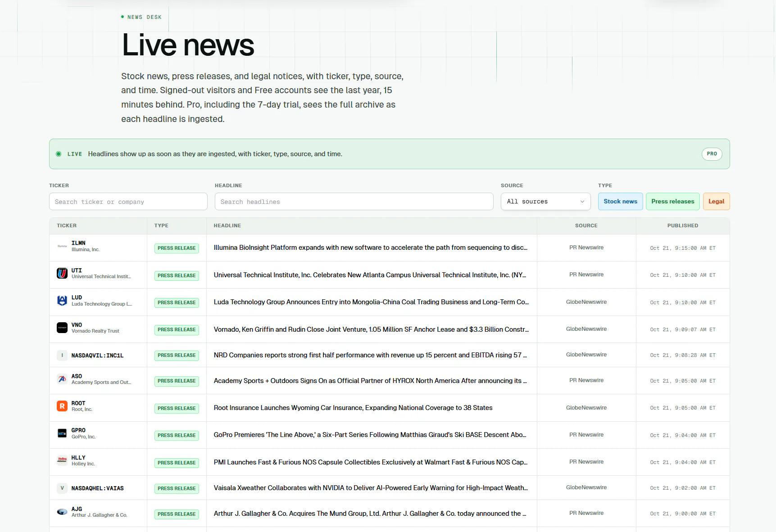Click the NEWS DESK label

click(144, 17)
